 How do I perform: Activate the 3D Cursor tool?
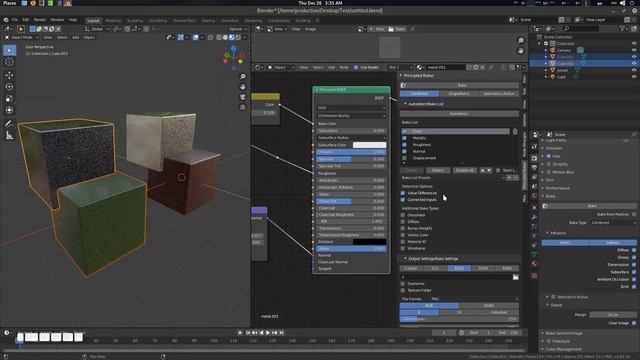(9, 62)
